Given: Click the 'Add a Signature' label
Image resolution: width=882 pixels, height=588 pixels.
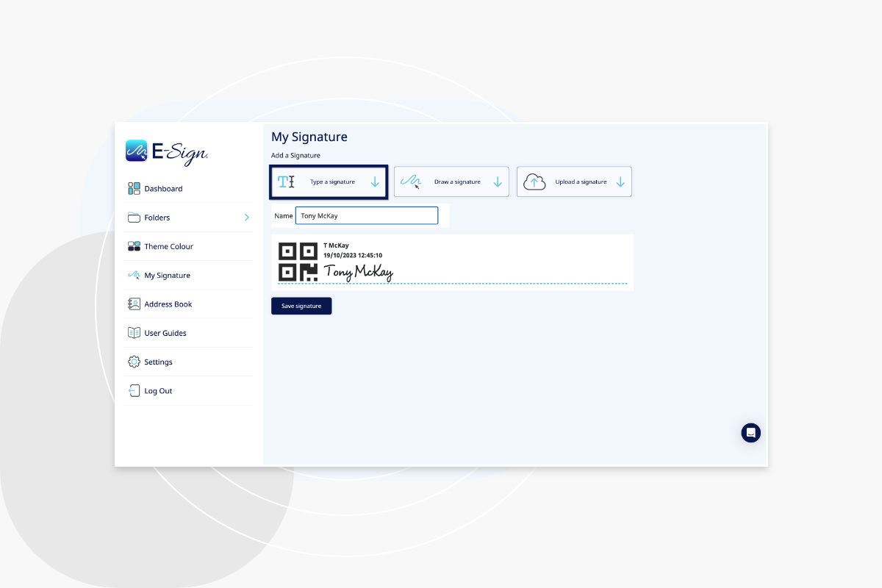Looking at the screenshot, I should (x=295, y=156).
